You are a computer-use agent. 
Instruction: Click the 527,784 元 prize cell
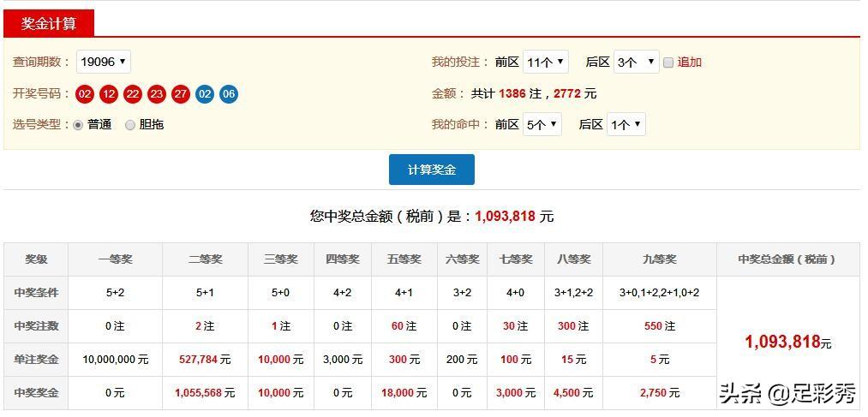[x=205, y=360]
